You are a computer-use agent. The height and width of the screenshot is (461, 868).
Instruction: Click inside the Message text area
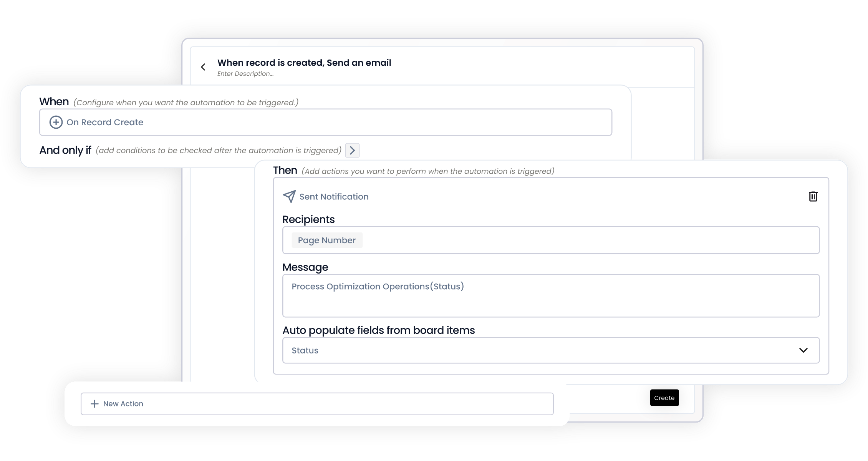pyautogui.click(x=551, y=296)
